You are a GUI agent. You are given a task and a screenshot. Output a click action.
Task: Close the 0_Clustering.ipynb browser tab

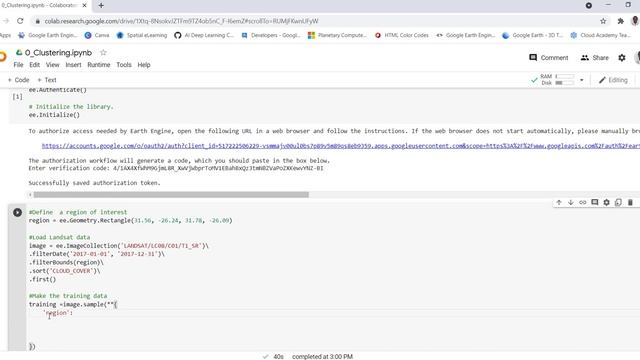(x=84, y=5)
